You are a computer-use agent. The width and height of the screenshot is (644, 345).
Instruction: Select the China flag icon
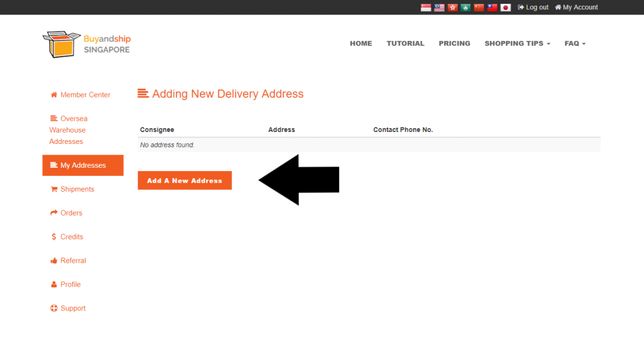[479, 8]
